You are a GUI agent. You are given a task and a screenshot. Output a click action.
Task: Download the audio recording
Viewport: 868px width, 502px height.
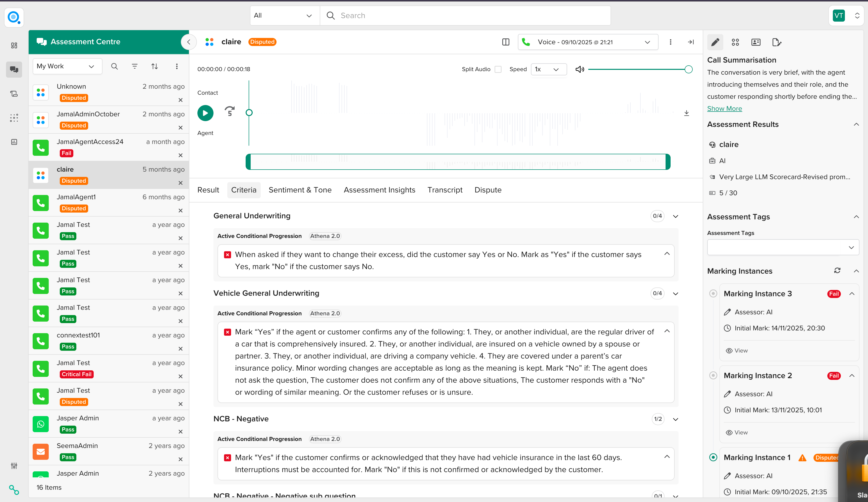(x=686, y=113)
